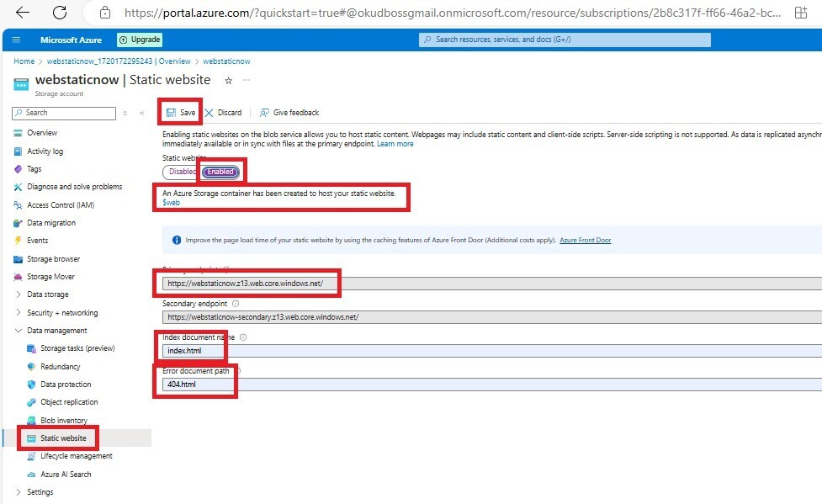The image size is (822, 504).
Task: Discard the changes
Action: point(223,112)
